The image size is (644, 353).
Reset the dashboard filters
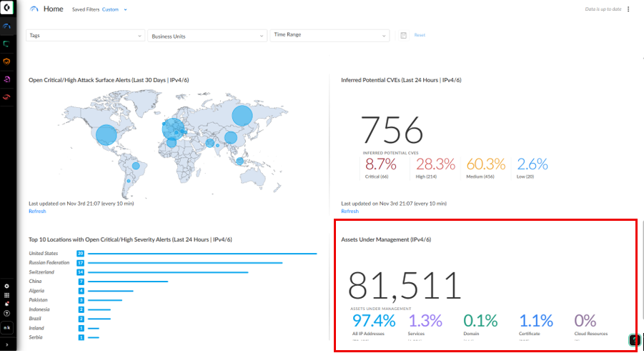(420, 35)
